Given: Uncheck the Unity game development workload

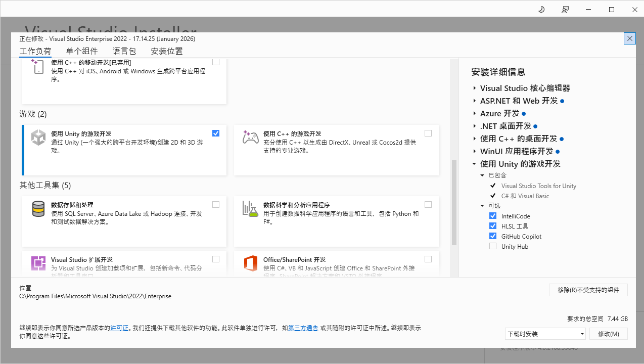Looking at the screenshot, I should coord(216,133).
